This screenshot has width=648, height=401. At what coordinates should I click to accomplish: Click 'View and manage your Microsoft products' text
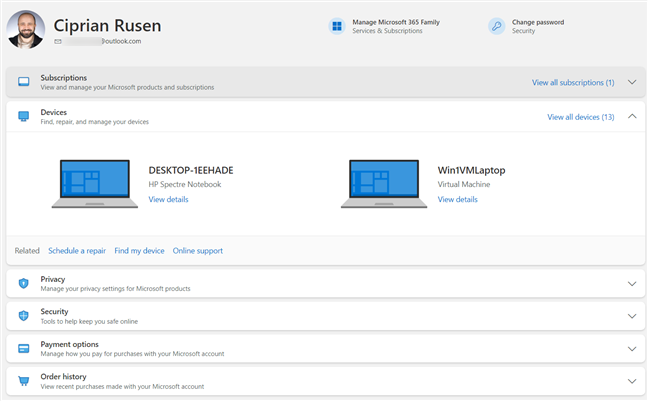(127, 88)
